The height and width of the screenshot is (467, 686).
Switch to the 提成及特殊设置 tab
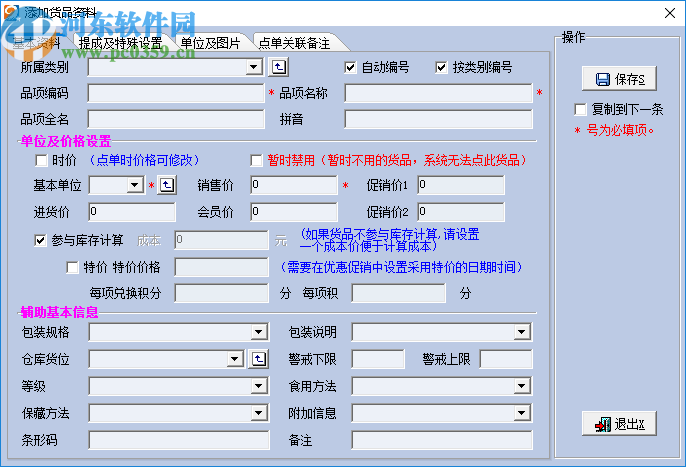click(120, 43)
